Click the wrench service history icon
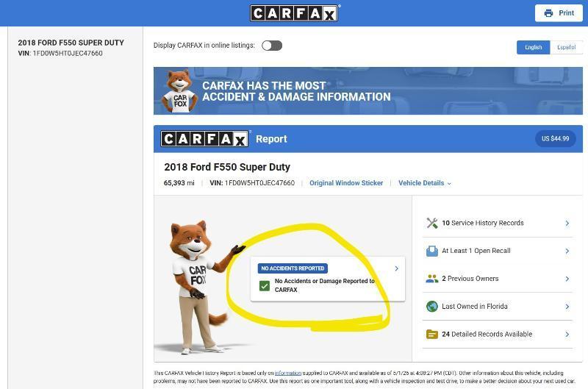588x389 pixels. point(432,223)
